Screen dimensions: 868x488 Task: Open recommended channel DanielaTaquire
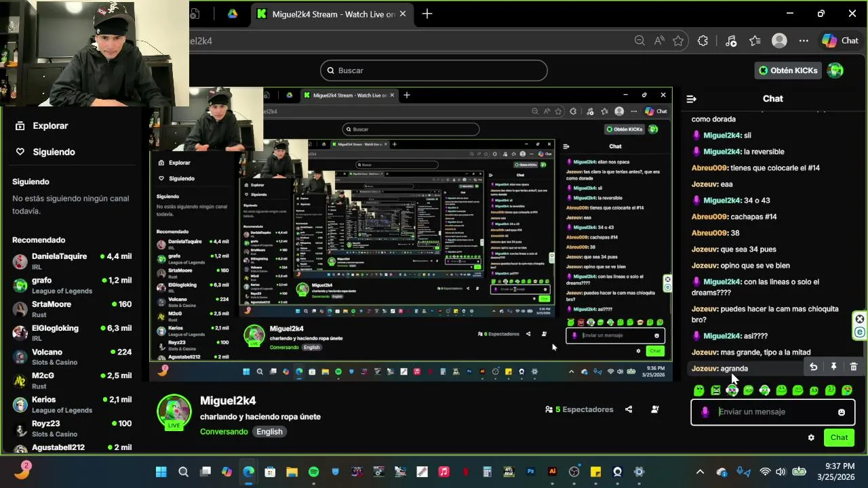tap(72, 261)
